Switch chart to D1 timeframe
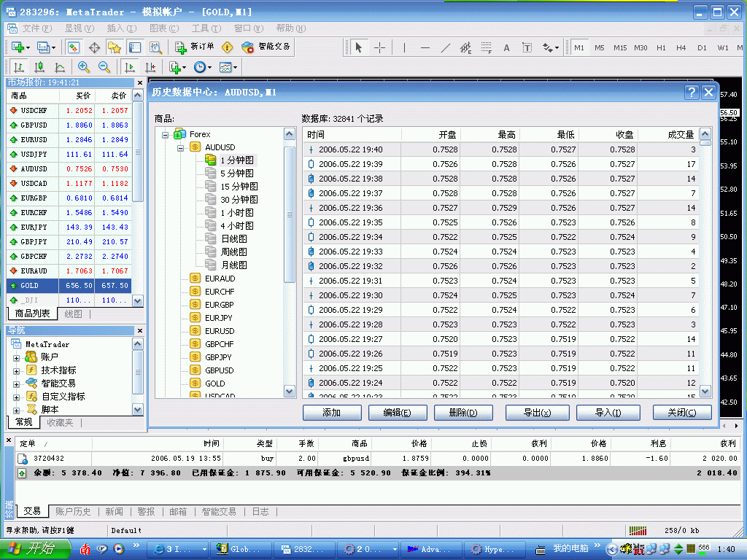 702,47
